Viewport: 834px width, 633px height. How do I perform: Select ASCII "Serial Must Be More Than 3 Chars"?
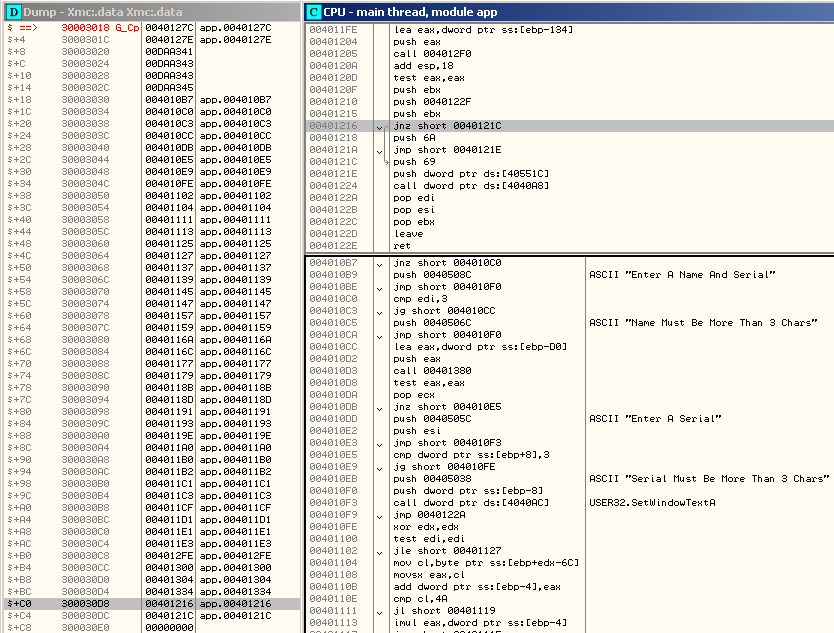point(709,478)
